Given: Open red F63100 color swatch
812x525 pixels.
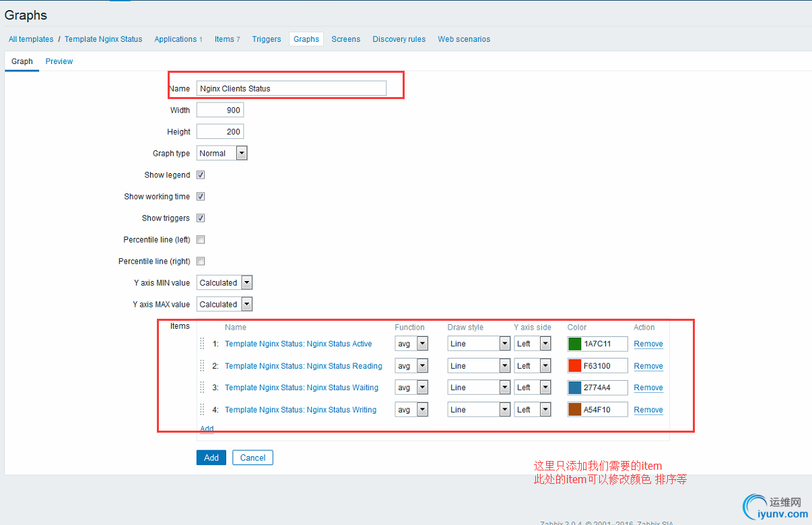Looking at the screenshot, I should point(575,366).
